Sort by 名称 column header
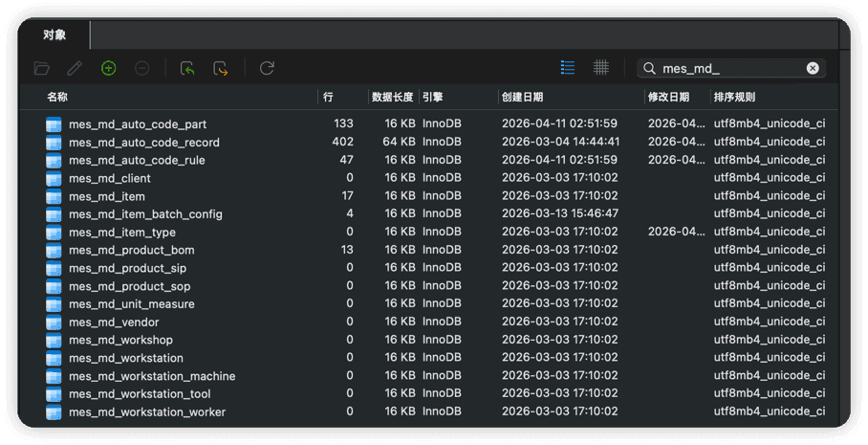 57,97
